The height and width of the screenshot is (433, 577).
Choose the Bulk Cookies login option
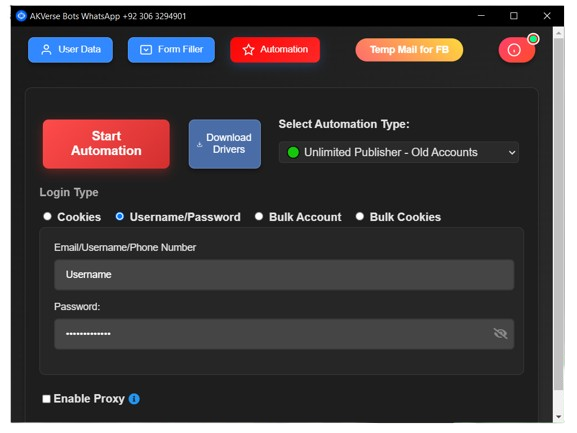tap(360, 216)
